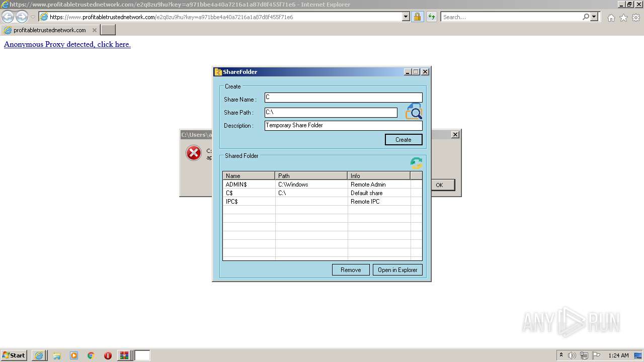Screen dimensions: 644x362
Task: Close the profitabletrustednetwork.com tab
Action: coord(94,30)
